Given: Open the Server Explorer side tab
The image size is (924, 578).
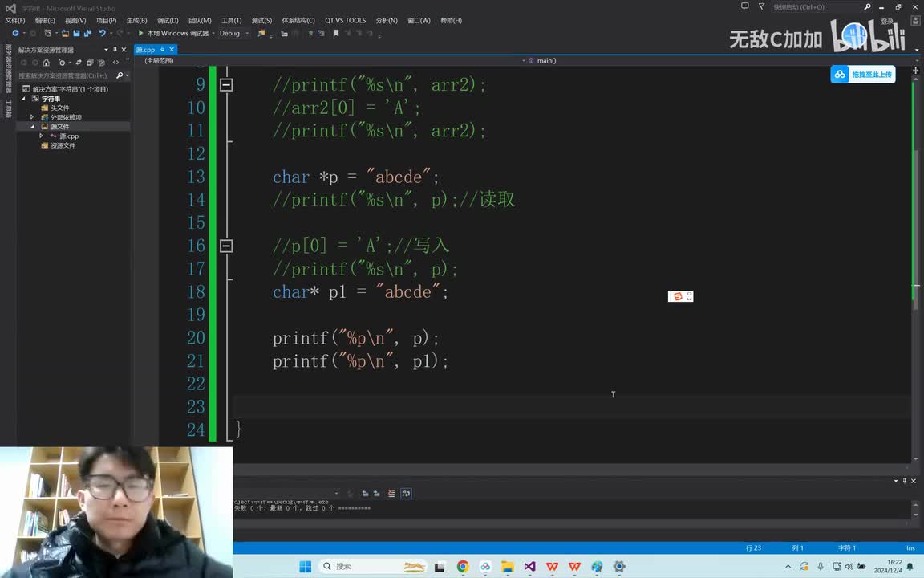Looking at the screenshot, I should pyautogui.click(x=8, y=68).
